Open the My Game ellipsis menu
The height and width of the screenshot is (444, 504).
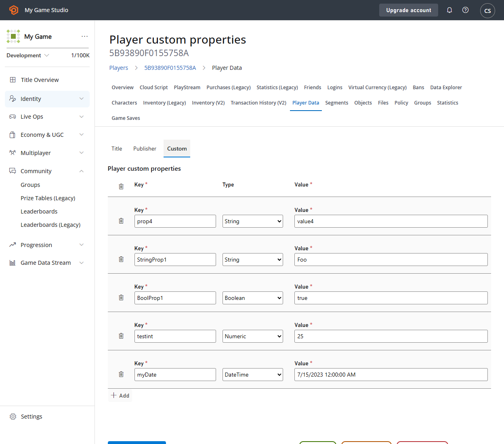point(84,36)
